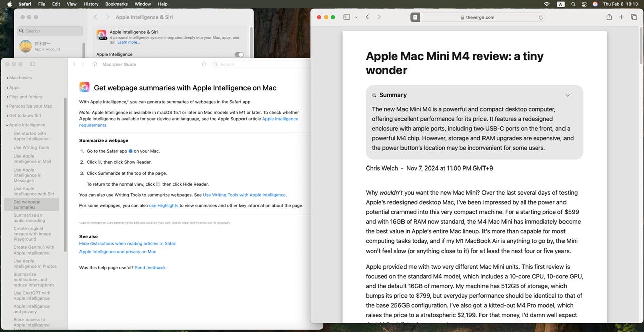
Task: Open the Safari menu in menu bar
Action: 24,4
